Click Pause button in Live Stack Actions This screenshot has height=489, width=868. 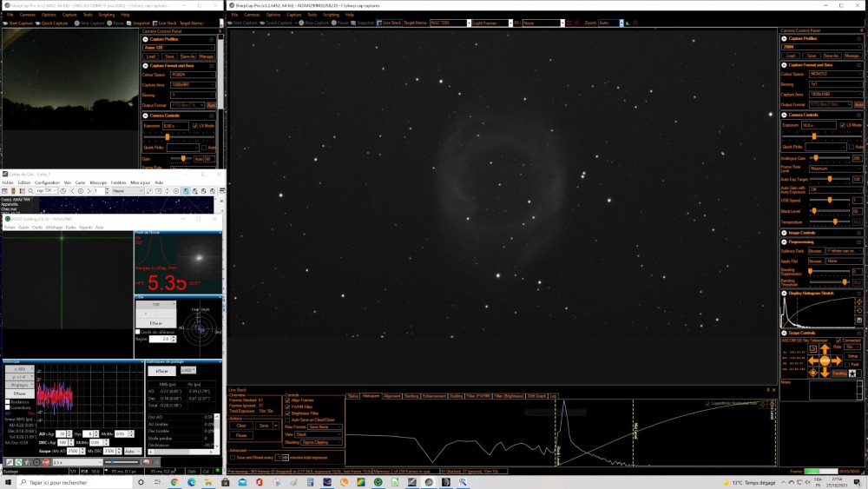click(x=241, y=435)
